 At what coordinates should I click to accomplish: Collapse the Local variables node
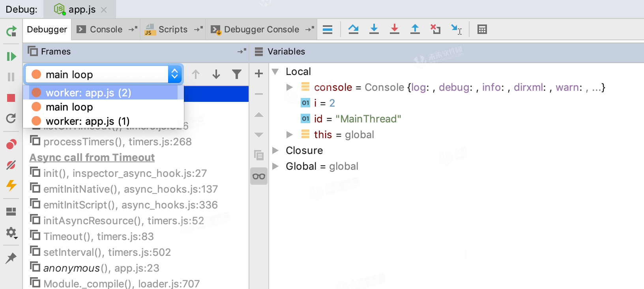275,71
